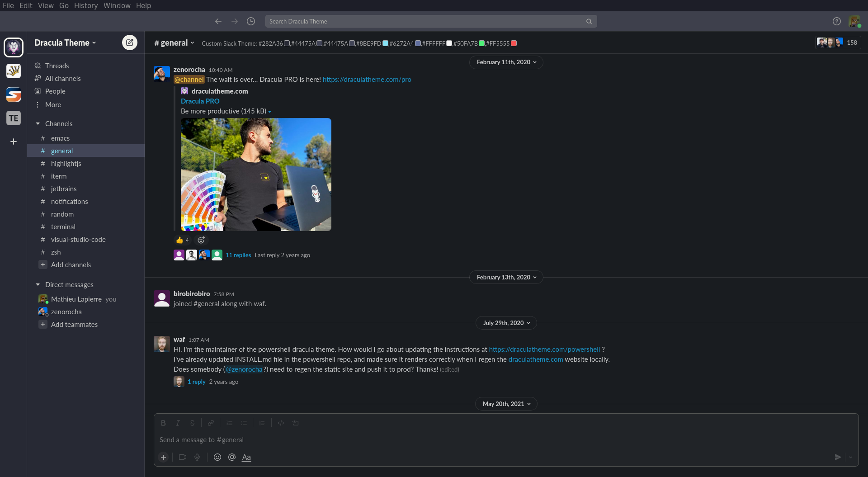Open February 11th, 2020 date dropdown
868x477 pixels.
coord(506,62)
